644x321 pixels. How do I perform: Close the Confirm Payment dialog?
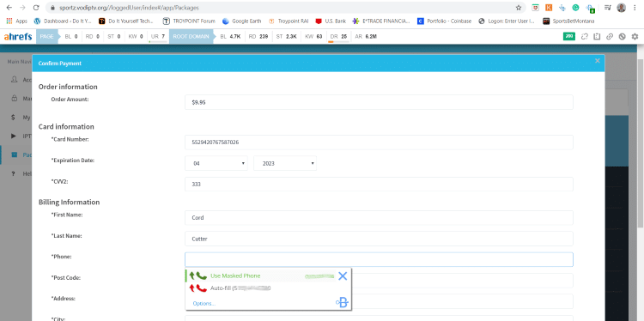597,61
